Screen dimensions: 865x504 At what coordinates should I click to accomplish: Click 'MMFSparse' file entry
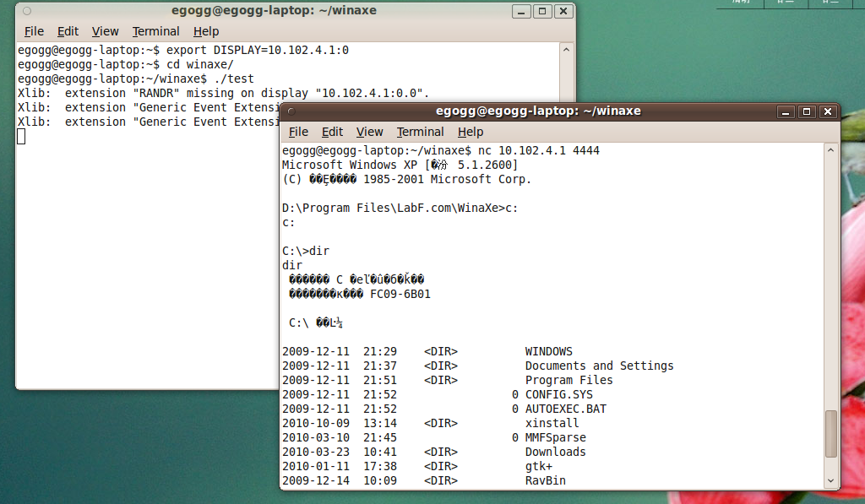tap(556, 437)
